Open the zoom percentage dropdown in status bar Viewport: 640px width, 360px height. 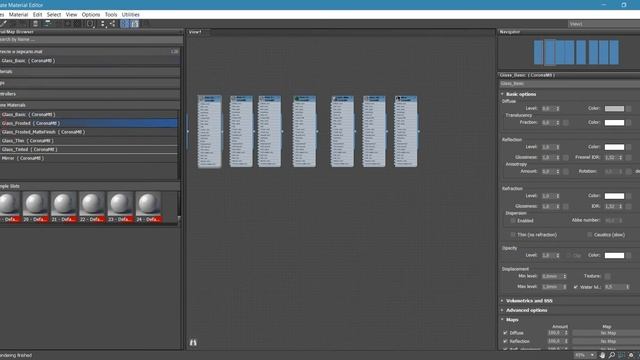click(592, 355)
